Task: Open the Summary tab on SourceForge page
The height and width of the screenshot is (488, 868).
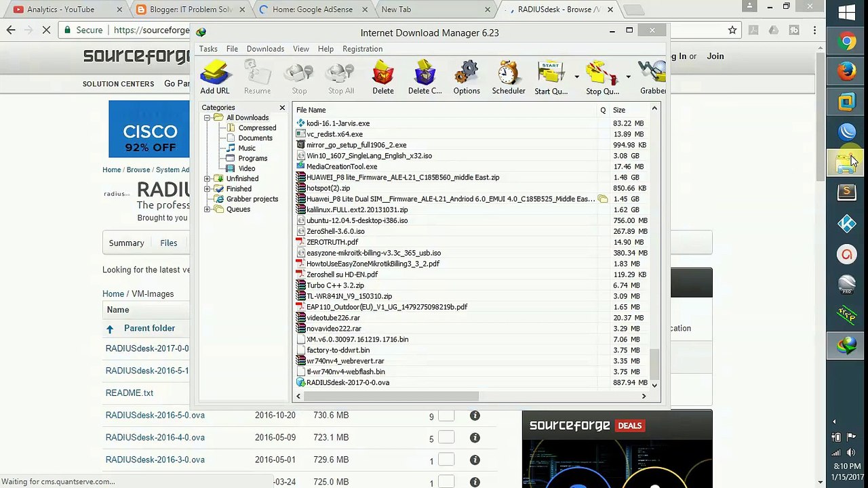Action: click(127, 243)
